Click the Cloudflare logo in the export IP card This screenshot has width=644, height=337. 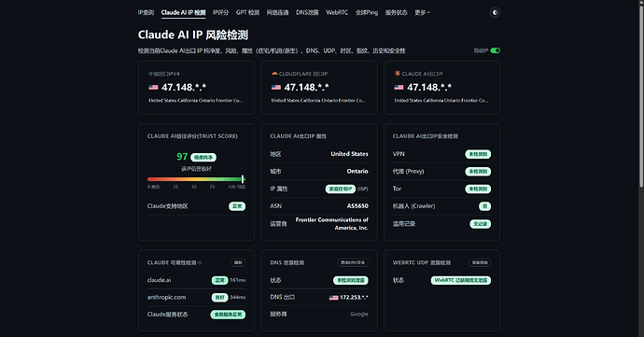[x=274, y=74]
